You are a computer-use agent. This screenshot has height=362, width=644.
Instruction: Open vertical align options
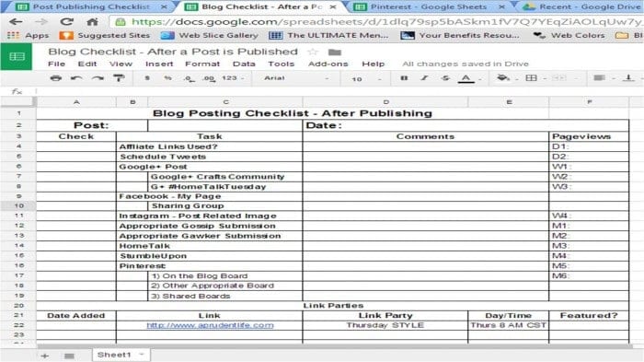pyautogui.click(x=628, y=77)
